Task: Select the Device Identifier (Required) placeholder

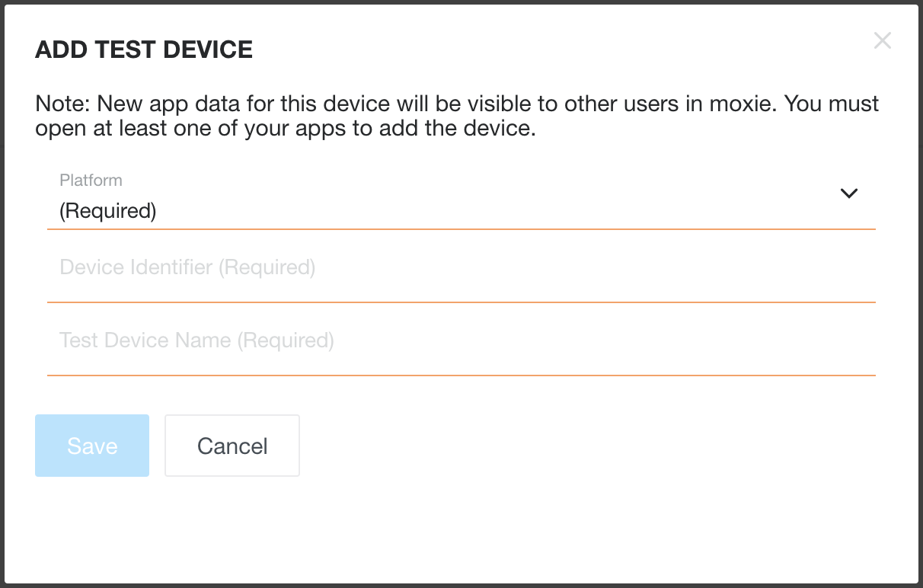Action: pyautogui.click(x=187, y=268)
